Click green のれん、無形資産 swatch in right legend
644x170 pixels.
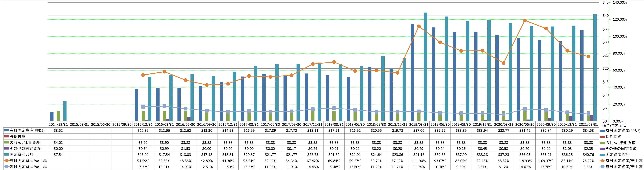603,143
